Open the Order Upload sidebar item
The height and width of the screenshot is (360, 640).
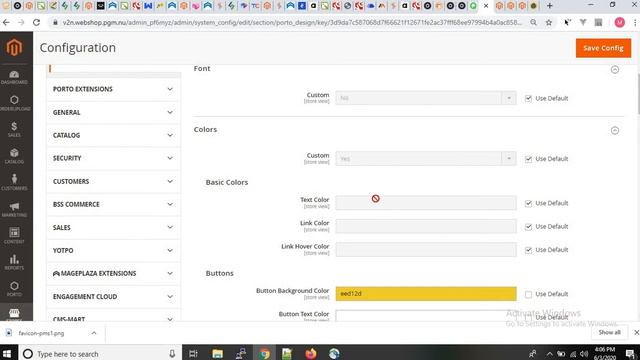click(x=14, y=103)
